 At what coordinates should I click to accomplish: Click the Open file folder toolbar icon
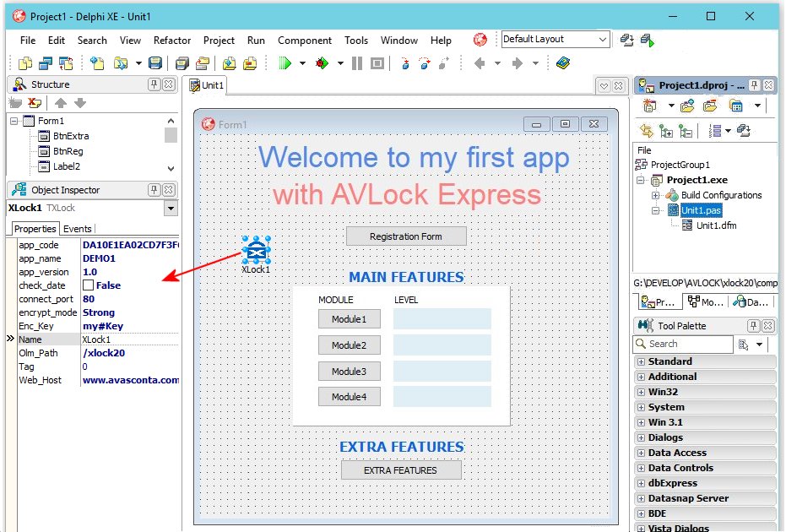pyautogui.click(x=120, y=63)
